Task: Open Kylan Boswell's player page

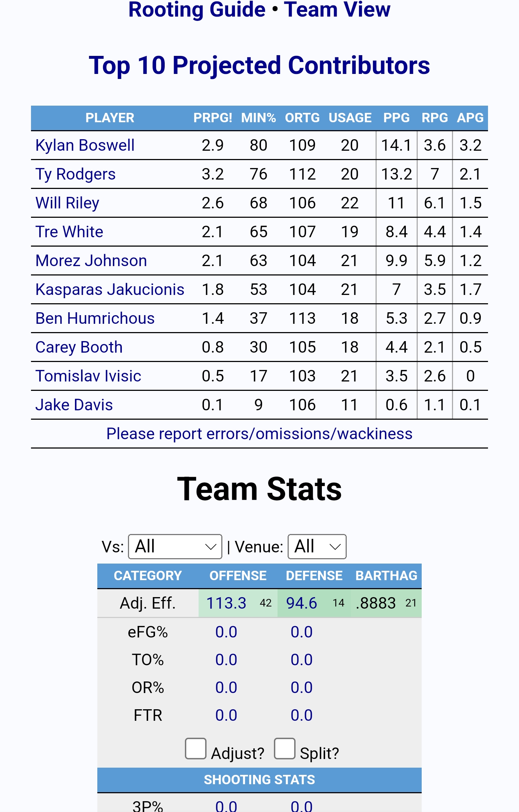Action: (85, 145)
